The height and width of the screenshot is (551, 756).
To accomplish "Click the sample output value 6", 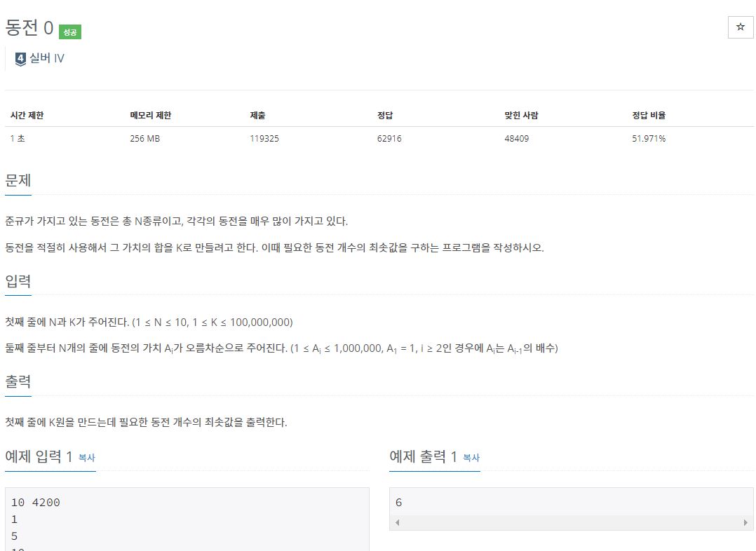I will click(x=399, y=503).
